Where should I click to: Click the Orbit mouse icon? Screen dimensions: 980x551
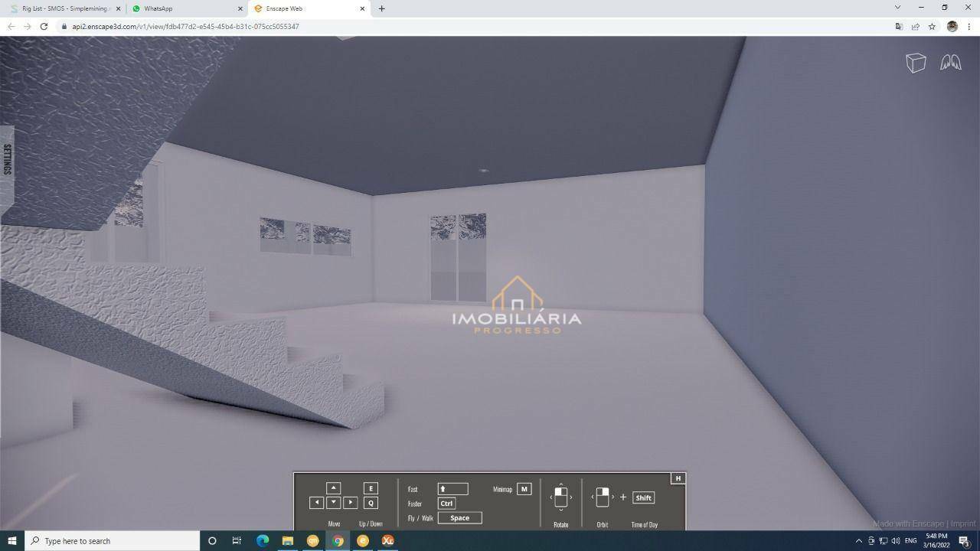[x=603, y=497]
